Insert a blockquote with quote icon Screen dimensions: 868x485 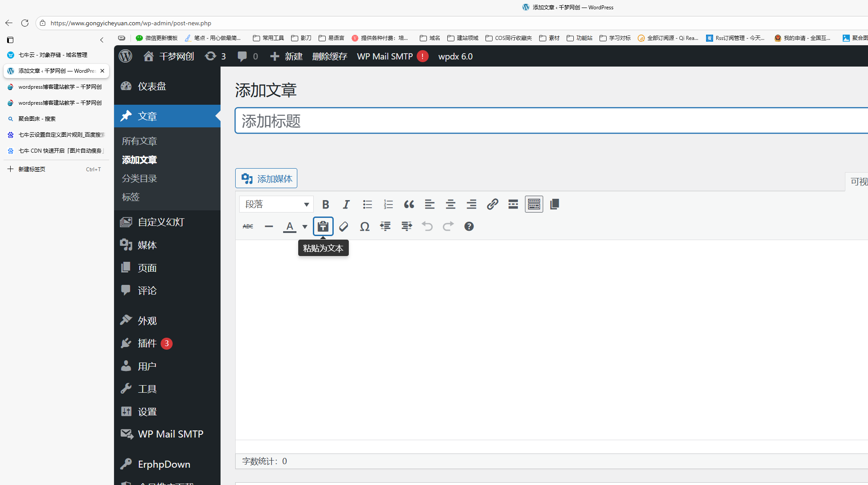click(x=409, y=205)
